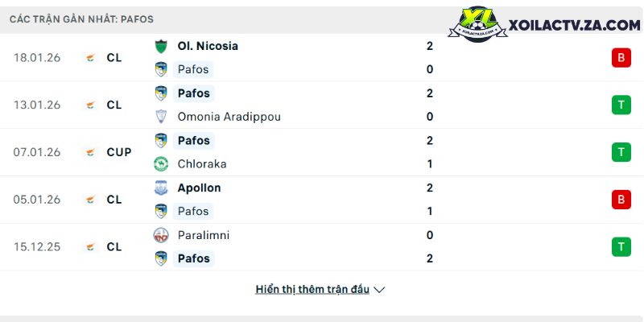Screen dimensions: 644x322
Task: Click the Chloraka green club crest
Action: click(161, 164)
